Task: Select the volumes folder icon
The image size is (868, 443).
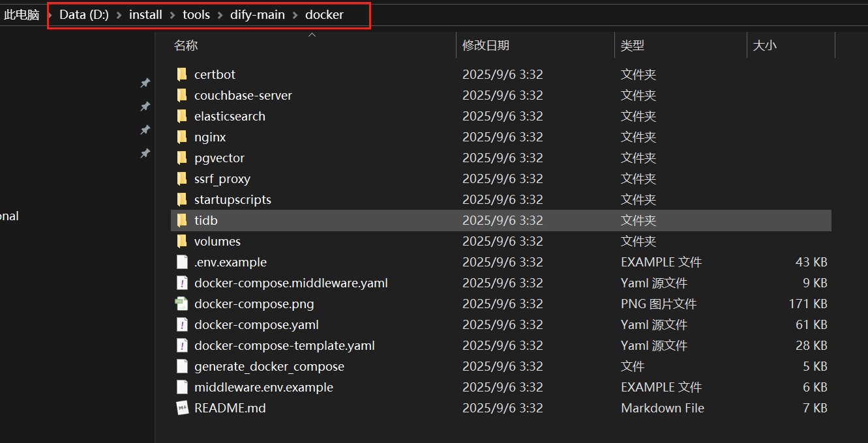Action: click(182, 241)
